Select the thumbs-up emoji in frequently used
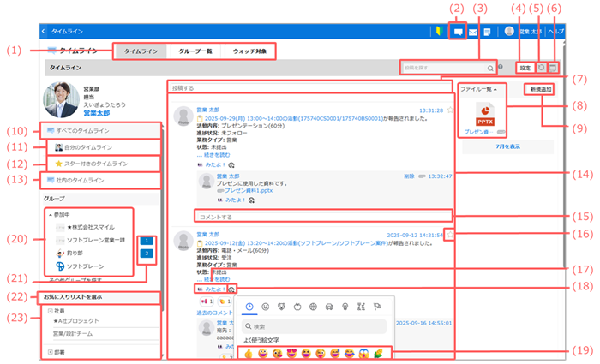 pyautogui.click(x=249, y=352)
